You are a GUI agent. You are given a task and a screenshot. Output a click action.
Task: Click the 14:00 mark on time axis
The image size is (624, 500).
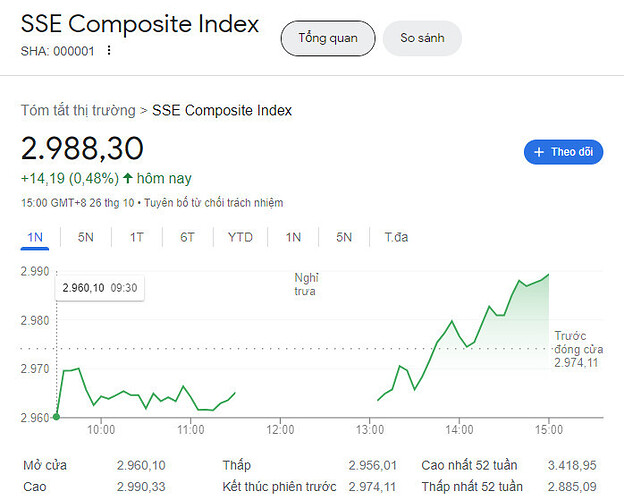[459, 429]
